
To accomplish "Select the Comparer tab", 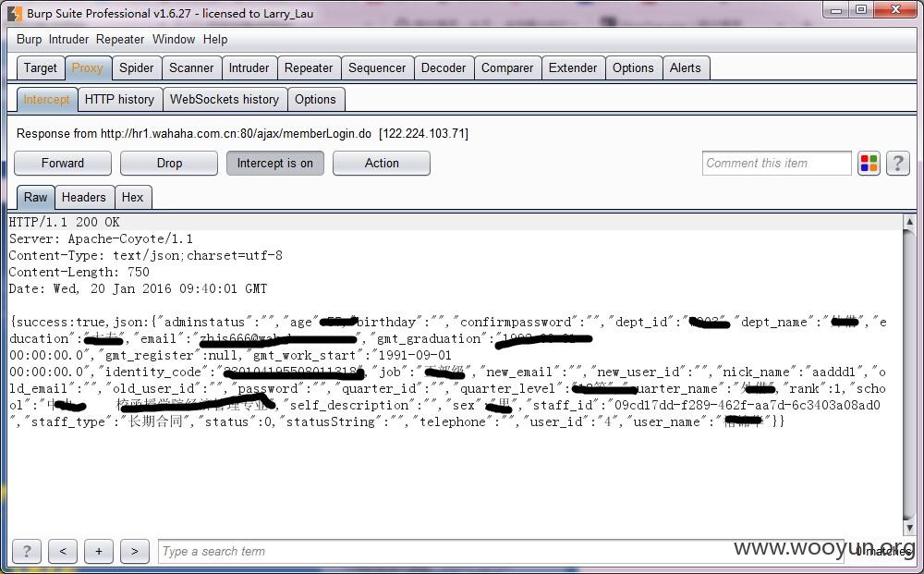I will [x=507, y=67].
